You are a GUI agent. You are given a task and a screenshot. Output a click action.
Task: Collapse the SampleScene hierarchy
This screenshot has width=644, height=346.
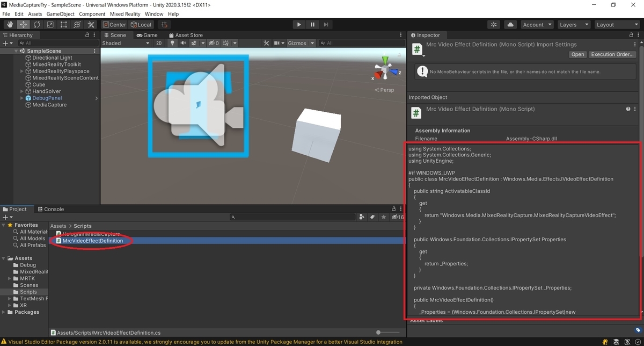pyautogui.click(x=17, y=51)
